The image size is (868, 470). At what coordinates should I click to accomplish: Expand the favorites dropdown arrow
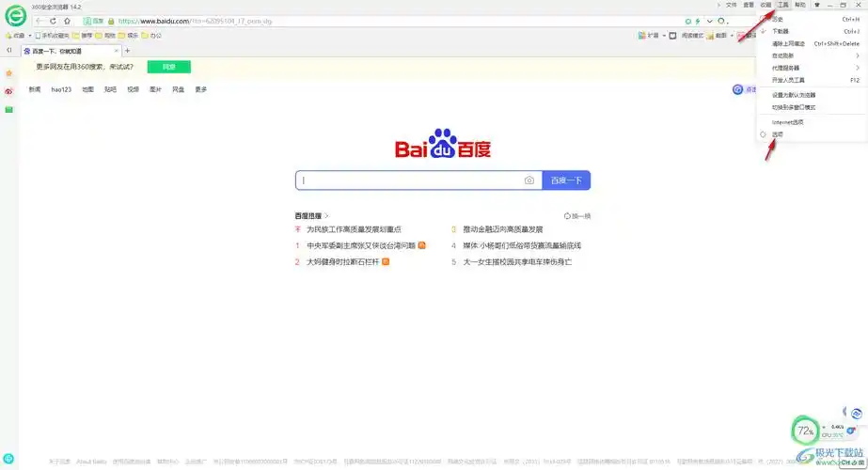(29, 36)
